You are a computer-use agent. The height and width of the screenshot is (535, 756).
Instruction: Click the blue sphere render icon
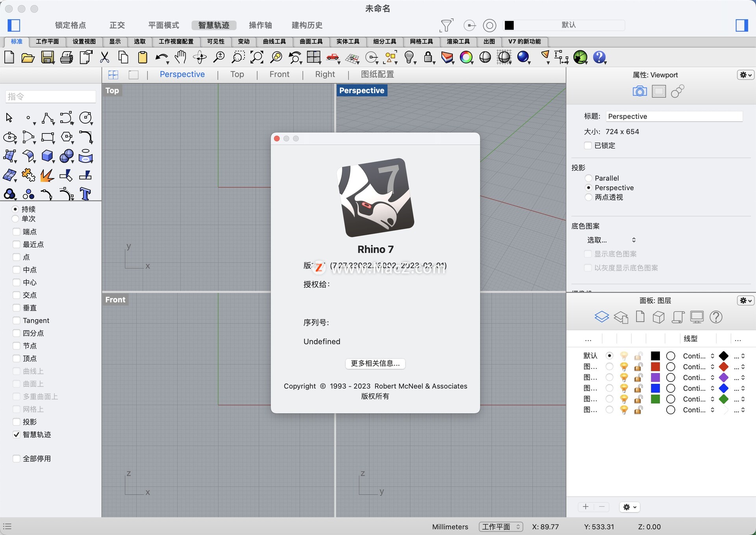pyautogui.click(x=523, y=57)
